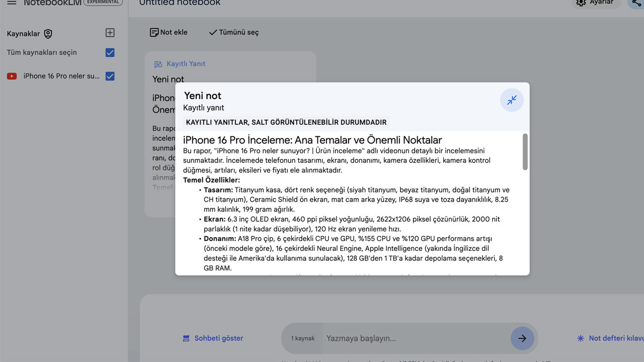Click the Not ekle note icon
The height and width of the screenshot is (362, 644).
click(154, 32)
